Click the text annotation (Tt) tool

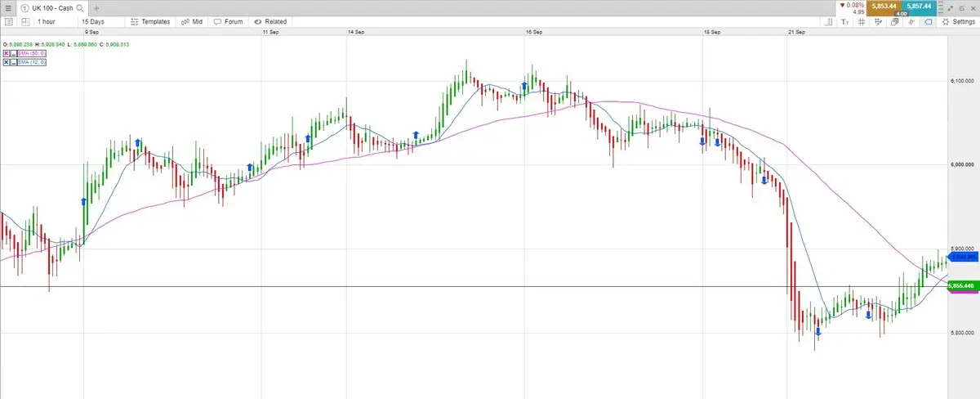pyautogui.click(x=845, y=22)
